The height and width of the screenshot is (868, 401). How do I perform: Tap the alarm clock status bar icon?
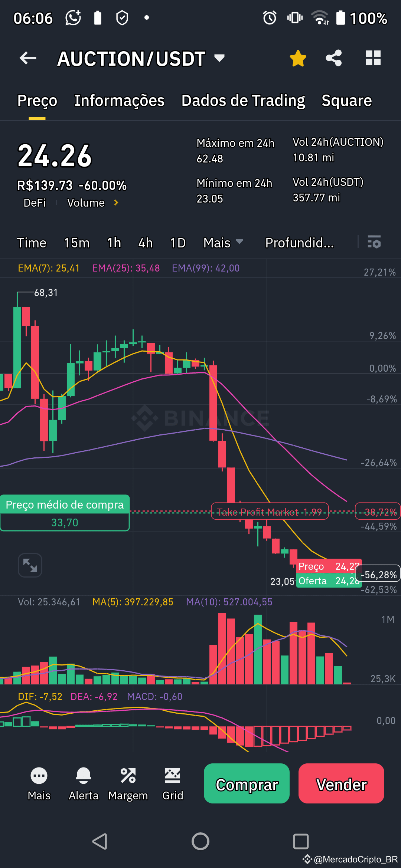pyautogui.click(x=270, y=17)
